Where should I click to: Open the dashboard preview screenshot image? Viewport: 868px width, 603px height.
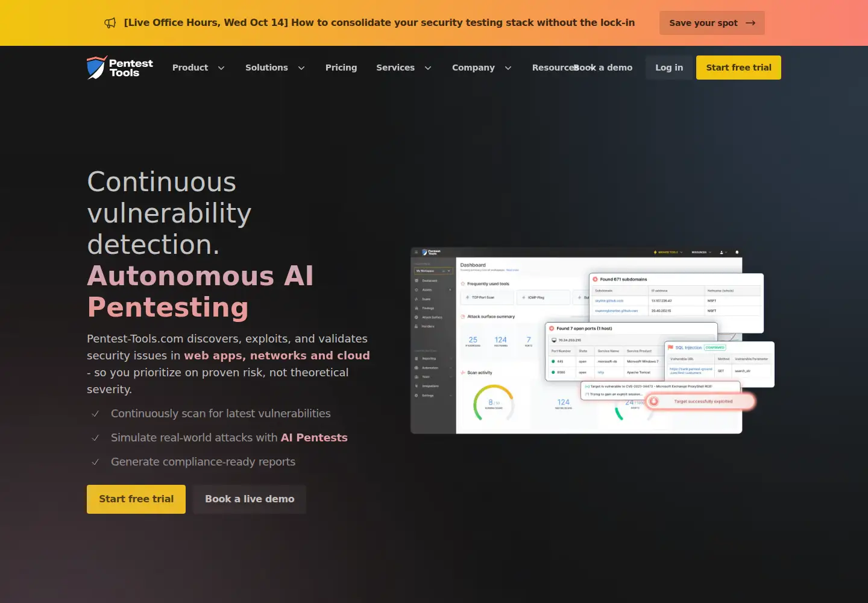592,341
